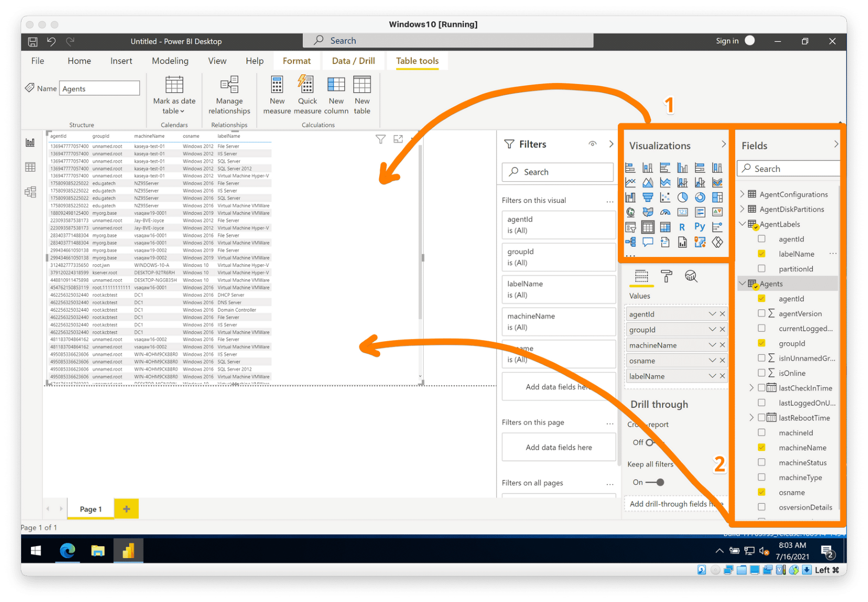Choose the Python (Py) visual
This screenshot has height=602, width=868.
(700, 227)
